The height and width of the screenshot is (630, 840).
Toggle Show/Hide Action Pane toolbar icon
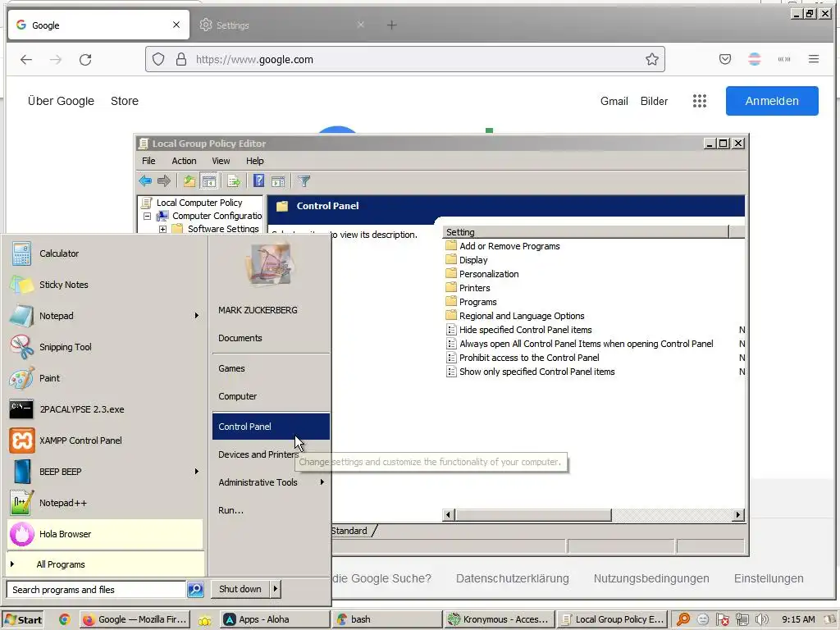tap(278, 181)
